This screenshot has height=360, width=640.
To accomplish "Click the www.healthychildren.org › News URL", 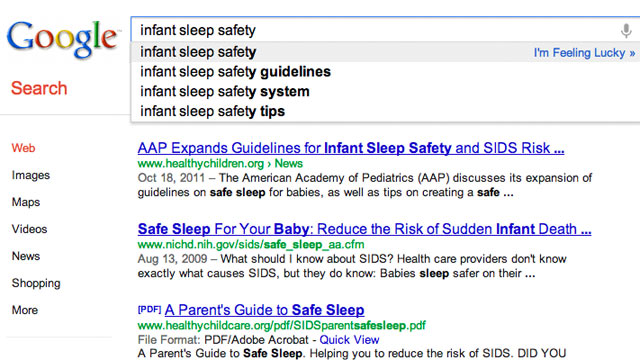I will coord(220,164).
